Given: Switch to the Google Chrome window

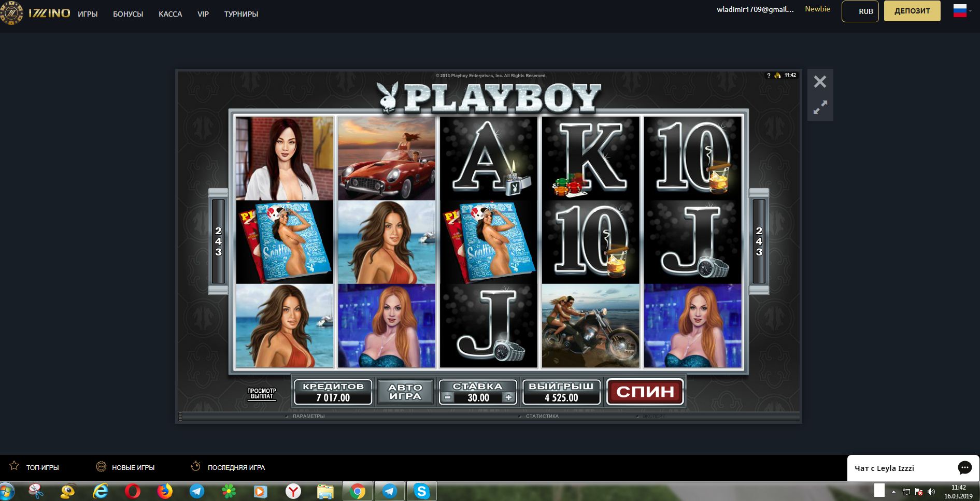Looking at the screenshot, I should tap(358, 491).
